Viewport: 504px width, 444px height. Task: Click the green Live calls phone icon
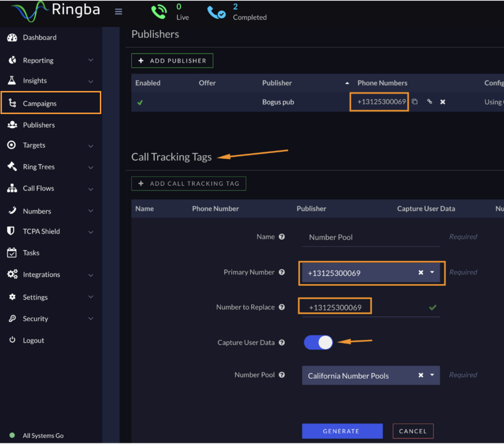coord(159,12)
